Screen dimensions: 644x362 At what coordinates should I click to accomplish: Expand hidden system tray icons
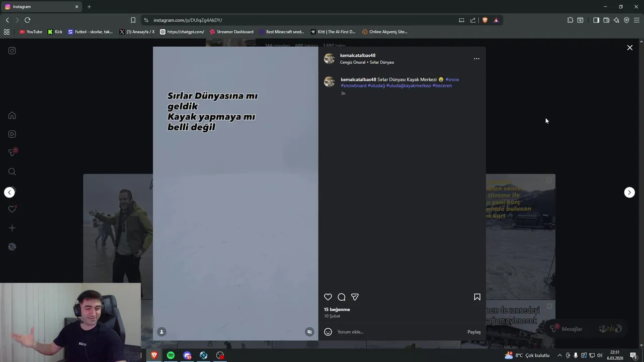pos(559,355)
